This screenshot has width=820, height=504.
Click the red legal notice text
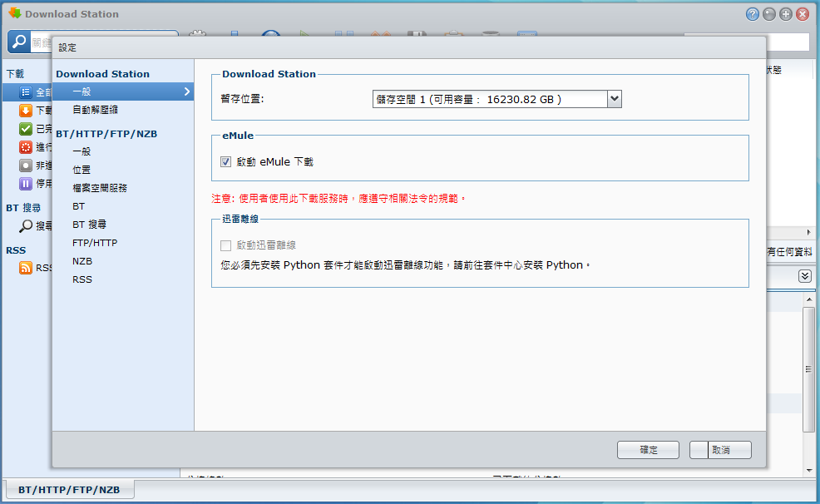338,199
